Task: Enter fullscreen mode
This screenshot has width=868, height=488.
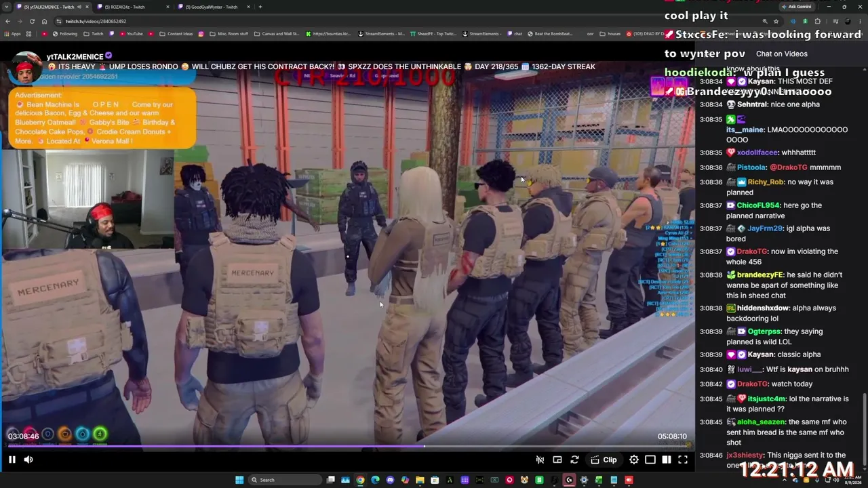Action: [x=683, y=460]
